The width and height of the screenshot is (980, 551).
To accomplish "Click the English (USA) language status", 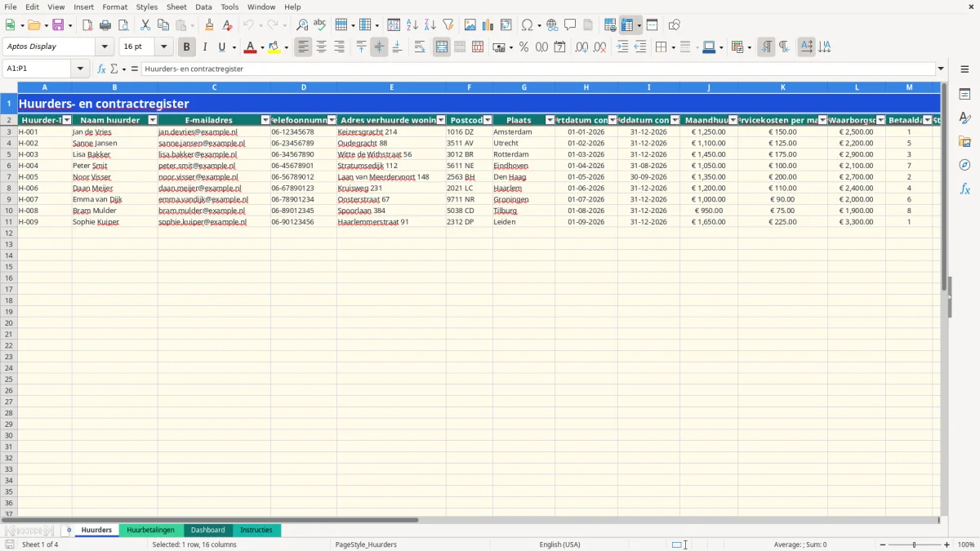I will click(560, 544).
